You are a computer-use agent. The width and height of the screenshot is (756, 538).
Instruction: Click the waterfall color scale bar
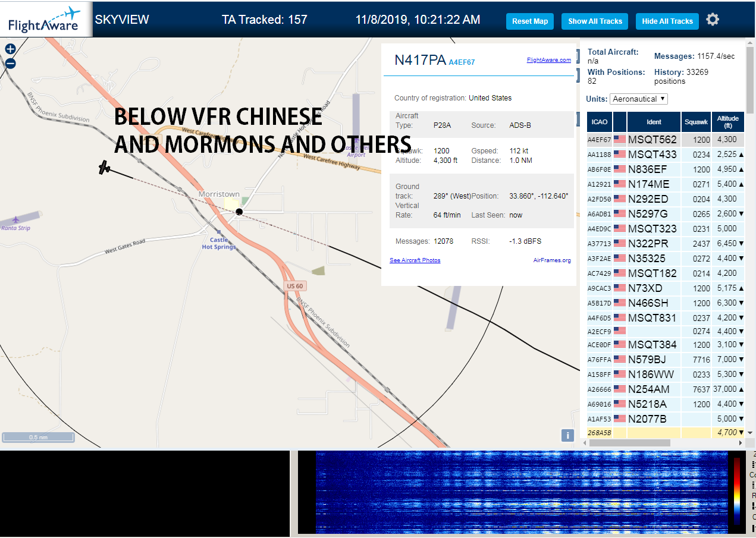point(737,491)
